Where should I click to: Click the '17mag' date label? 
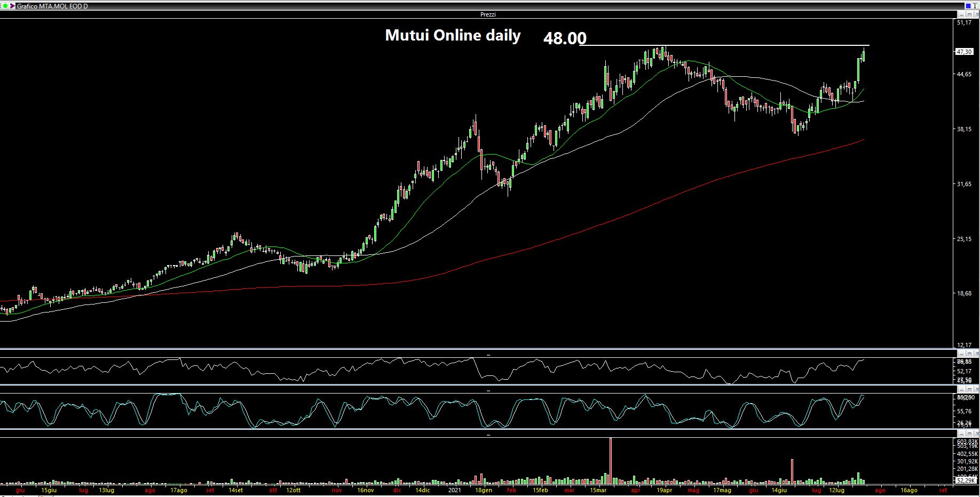pos(722,490)
